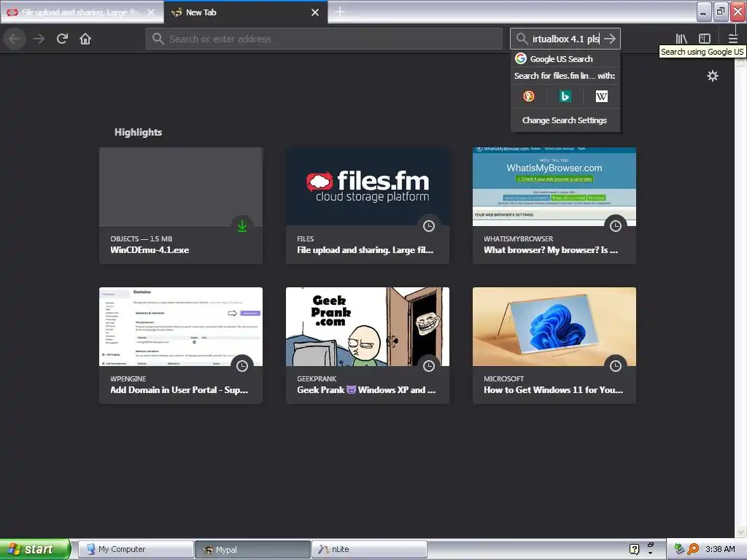Screen dimensions: 747x560
Task: Close the File upload and sharing tab
Action: coord(151,12)
